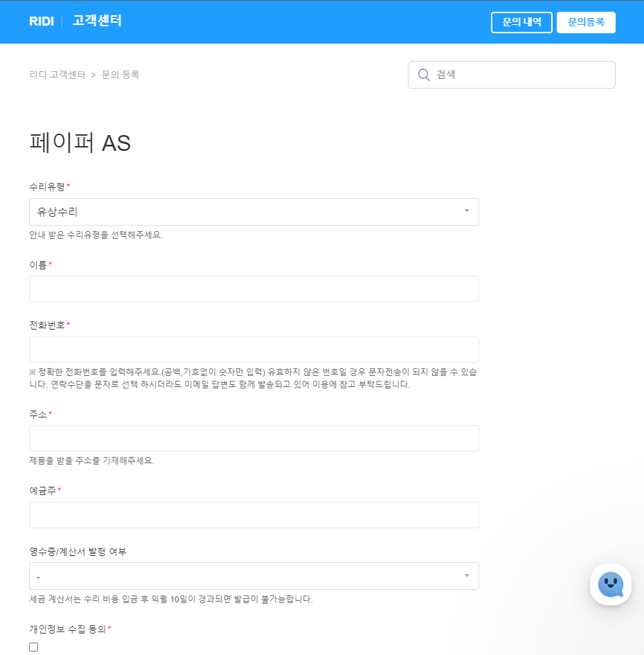Click the 정확한 전화번호를 입력해주세요 note
Screen dimensions: 644x655
tap(253, 378)
